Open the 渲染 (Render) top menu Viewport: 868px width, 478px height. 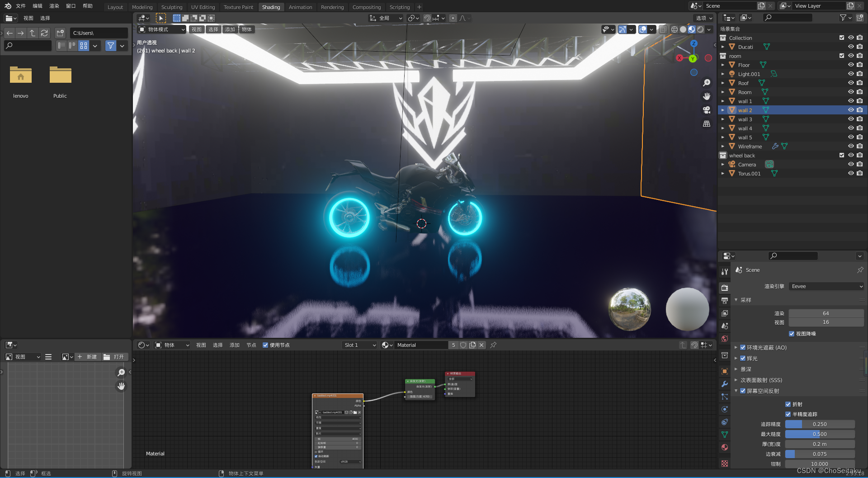[x=54, y=6]
